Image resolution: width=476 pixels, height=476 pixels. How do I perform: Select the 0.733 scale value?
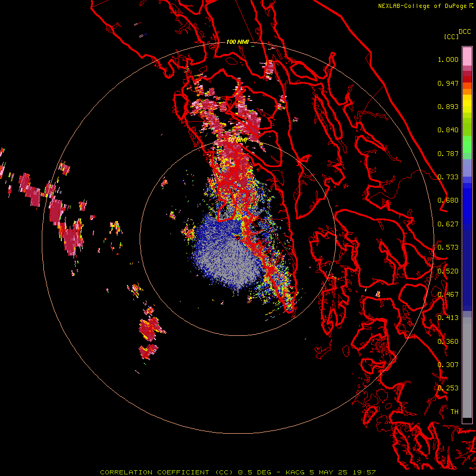pos(448,177)
